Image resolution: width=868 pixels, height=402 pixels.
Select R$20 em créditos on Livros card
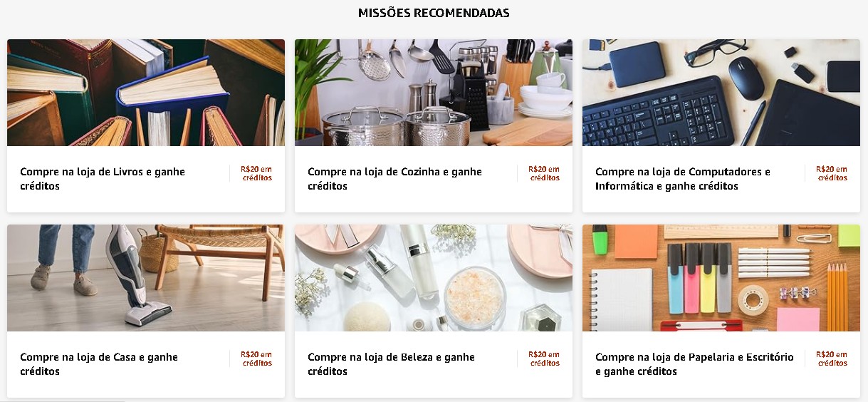coord(256,173)
